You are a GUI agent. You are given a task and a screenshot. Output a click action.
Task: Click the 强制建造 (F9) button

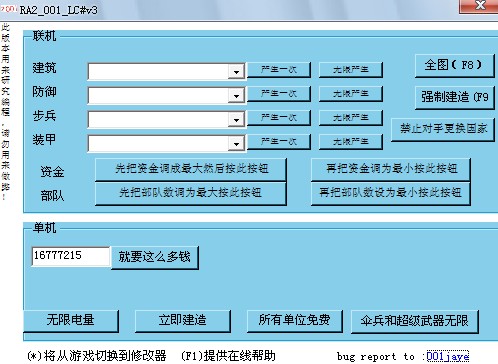tap(454, 97)
